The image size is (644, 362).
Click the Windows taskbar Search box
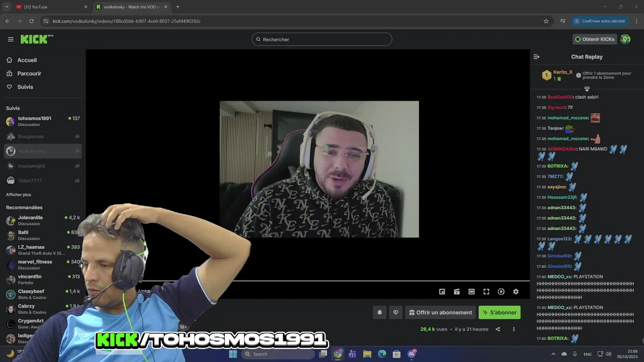(x=278, y=354)
